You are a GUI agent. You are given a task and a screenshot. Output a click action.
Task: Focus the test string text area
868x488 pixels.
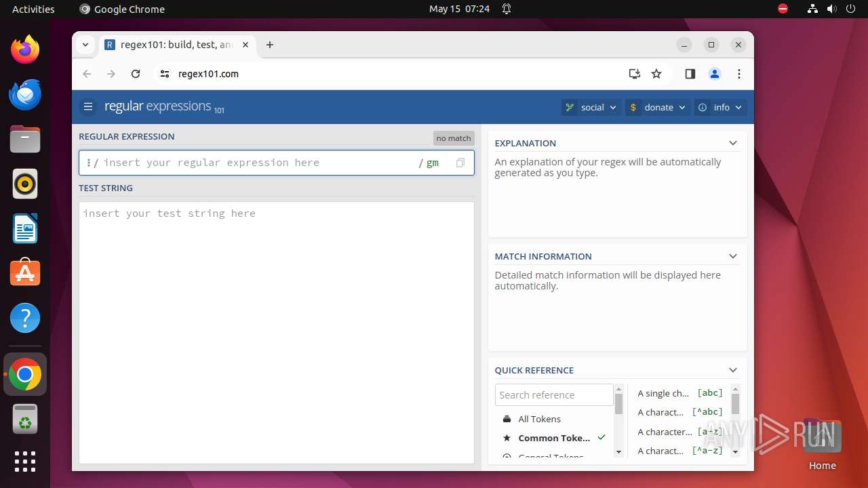click(x=277, y=332)
